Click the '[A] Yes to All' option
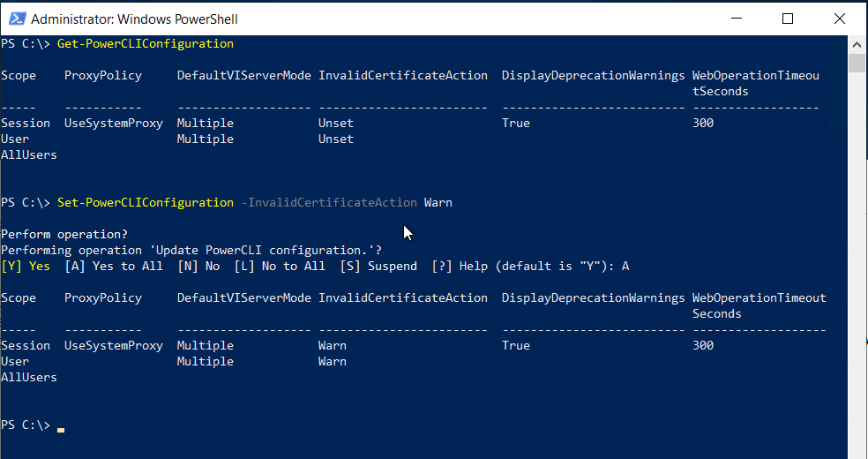 coord(114,266)
